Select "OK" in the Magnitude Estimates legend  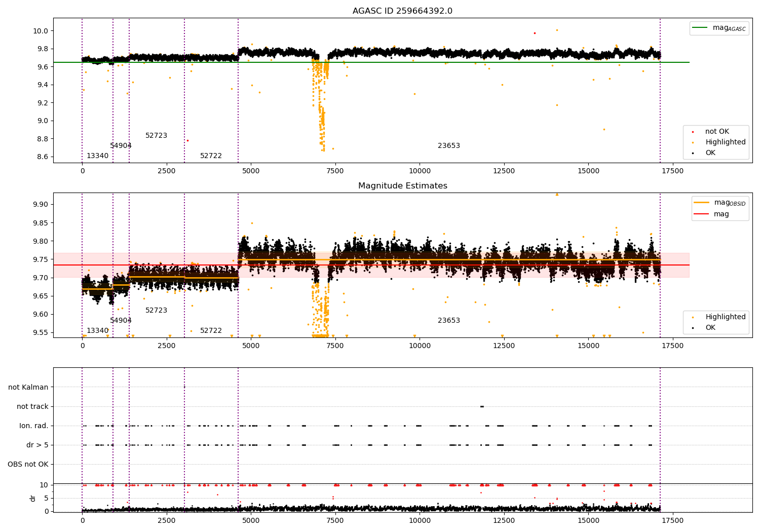710,328
